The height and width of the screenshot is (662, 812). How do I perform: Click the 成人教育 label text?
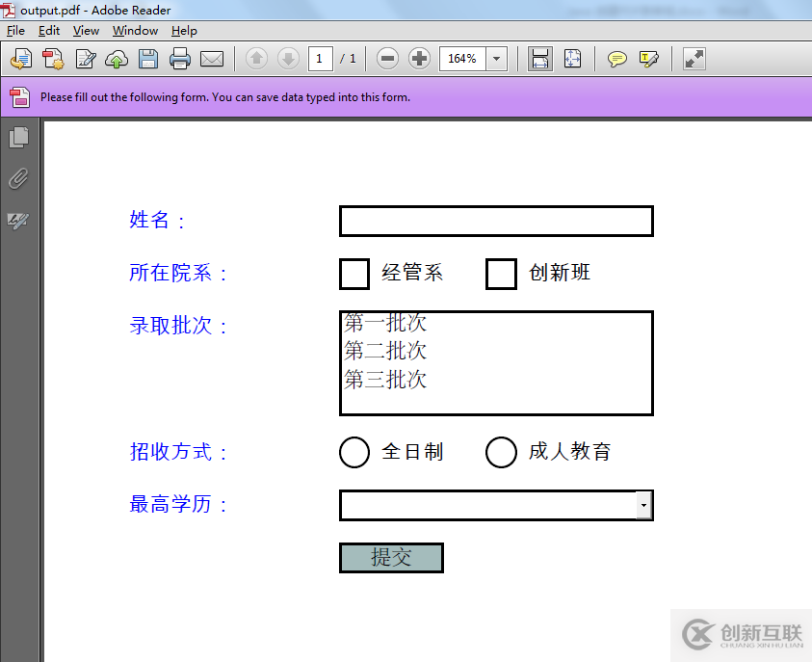[569, 451]
